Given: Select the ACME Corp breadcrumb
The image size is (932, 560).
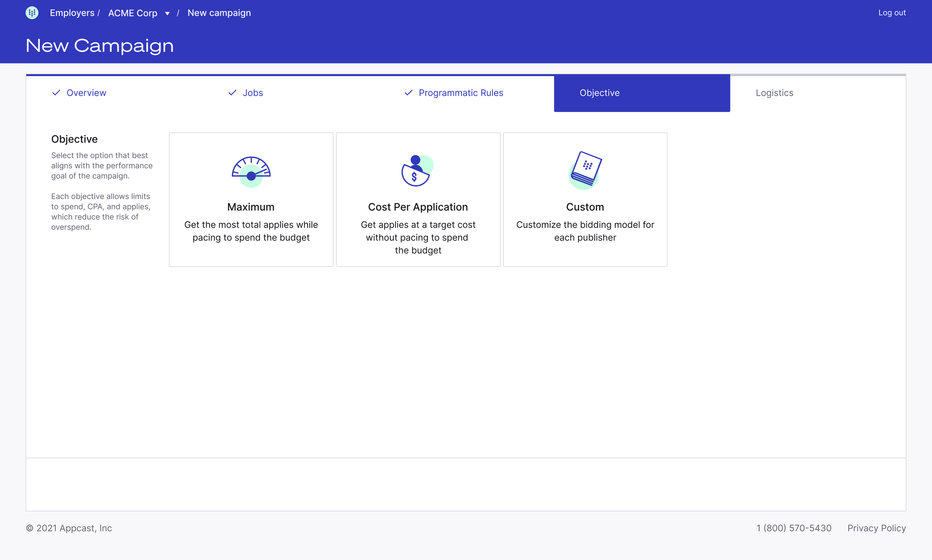Looking at the screenshot, I should [x=133, y=13].
